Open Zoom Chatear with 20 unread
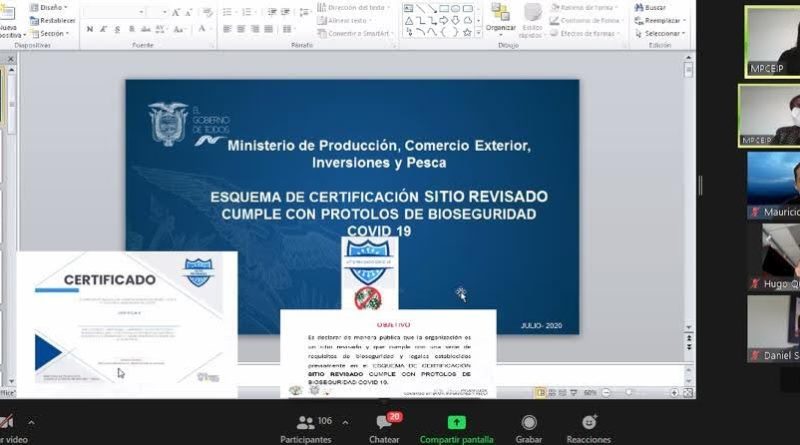 pyautogui.click(x=386, y=429)
